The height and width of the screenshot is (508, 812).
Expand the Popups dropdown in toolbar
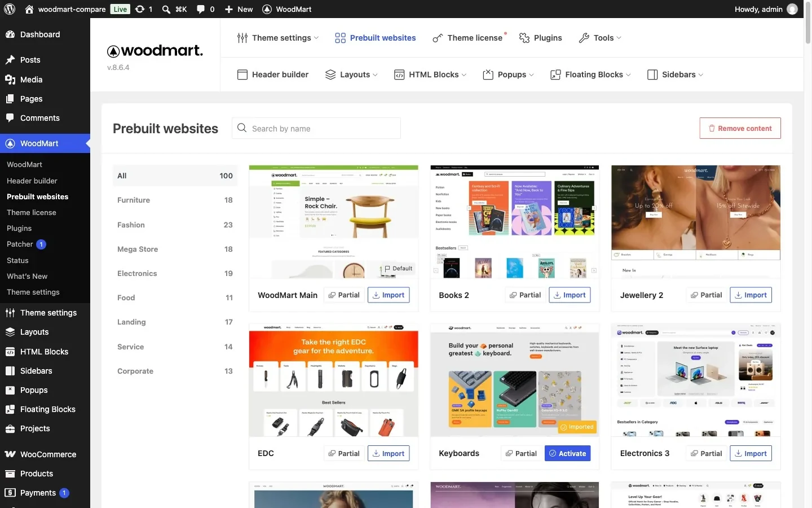coord(508,75)
